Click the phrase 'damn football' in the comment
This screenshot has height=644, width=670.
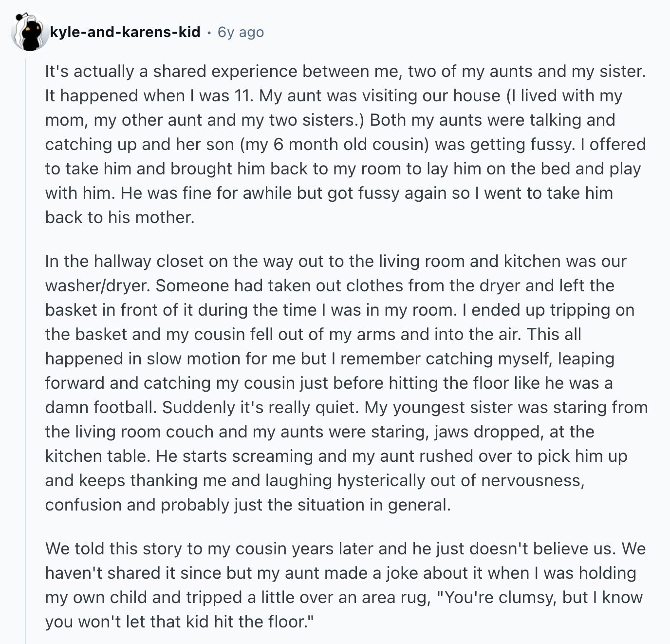[101, 407]
